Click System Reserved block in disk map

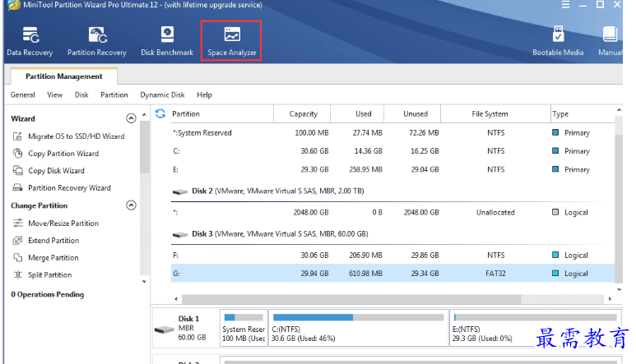point(244,328)
